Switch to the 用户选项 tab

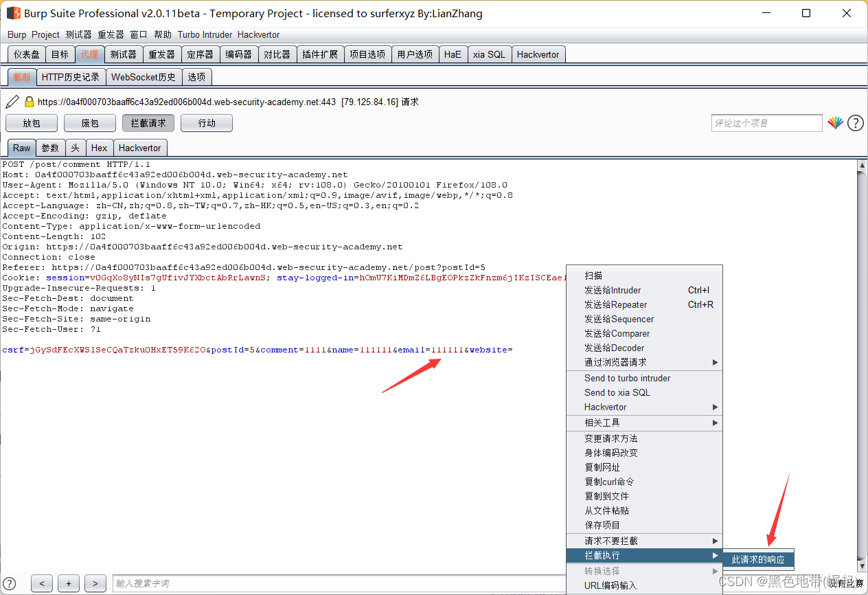tap(415, 54)
